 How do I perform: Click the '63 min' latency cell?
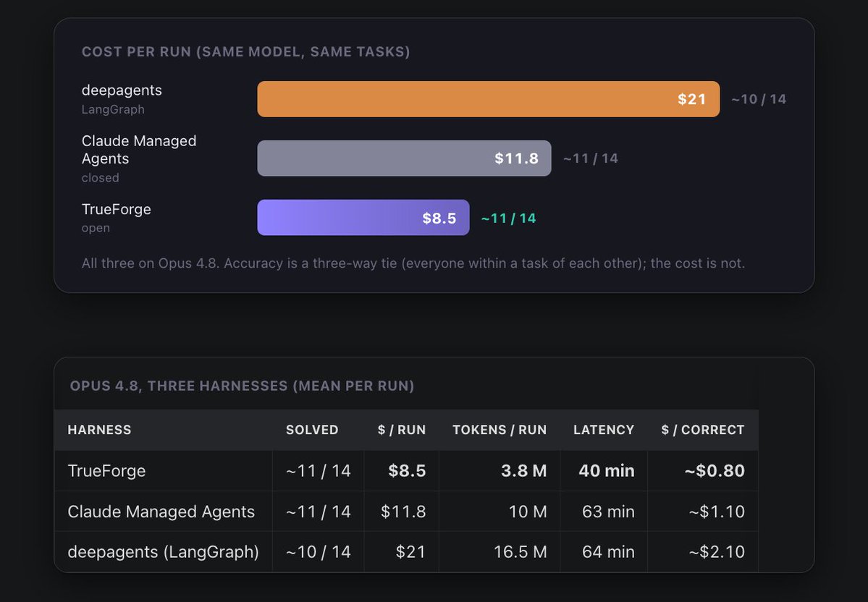[x=608, y=512]
